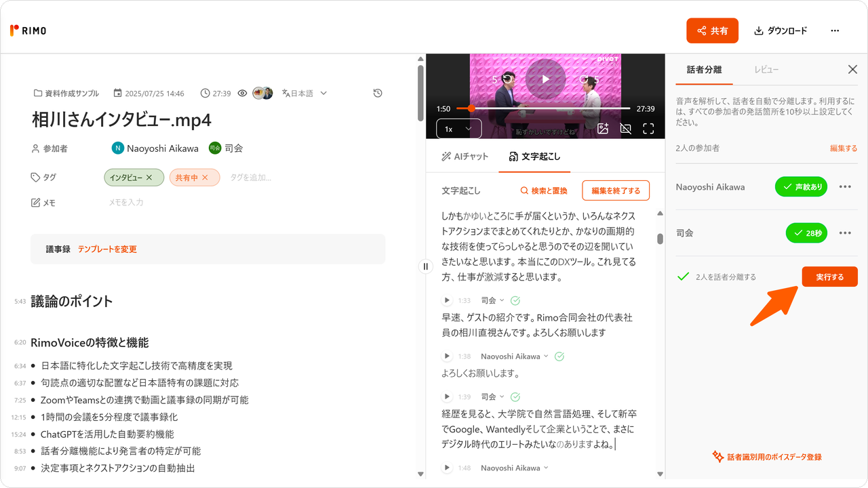
Task: Close the speaker separation panel
Action: click(x=852, y=69)
